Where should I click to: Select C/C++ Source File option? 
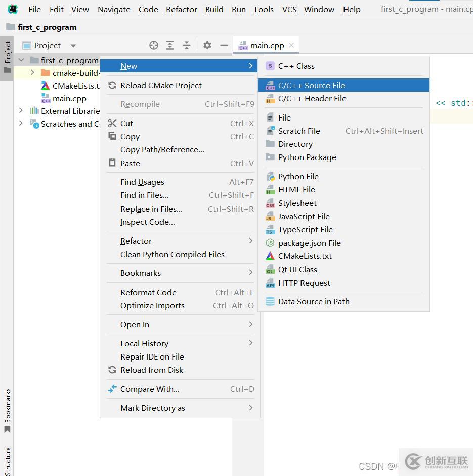[344, 85]
